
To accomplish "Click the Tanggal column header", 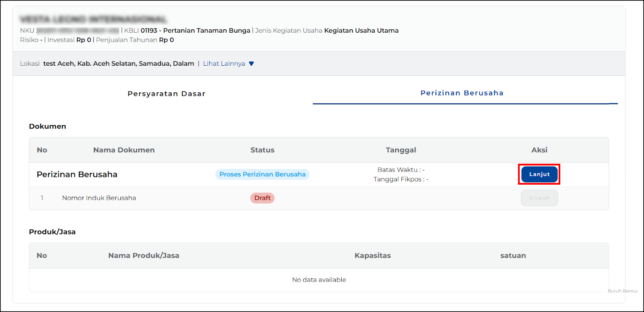I will pos(401,150).
